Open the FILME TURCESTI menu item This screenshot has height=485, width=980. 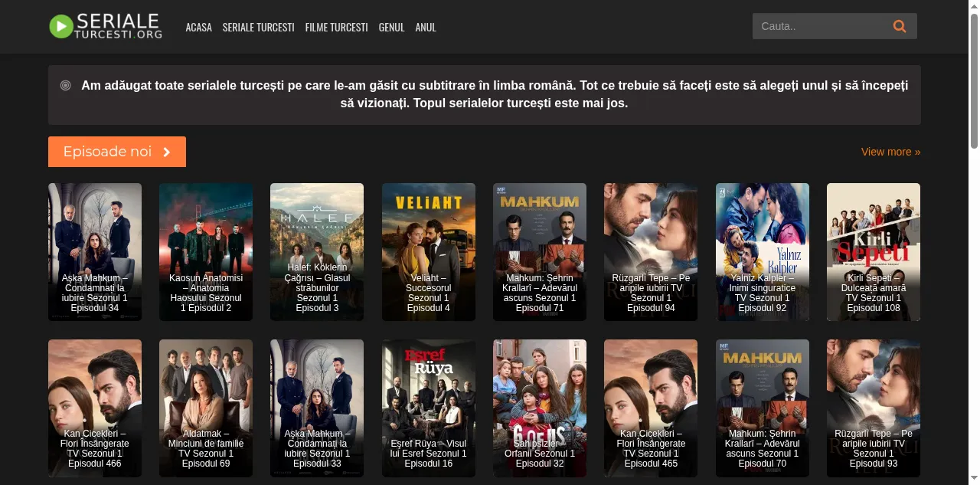point(336,27)
